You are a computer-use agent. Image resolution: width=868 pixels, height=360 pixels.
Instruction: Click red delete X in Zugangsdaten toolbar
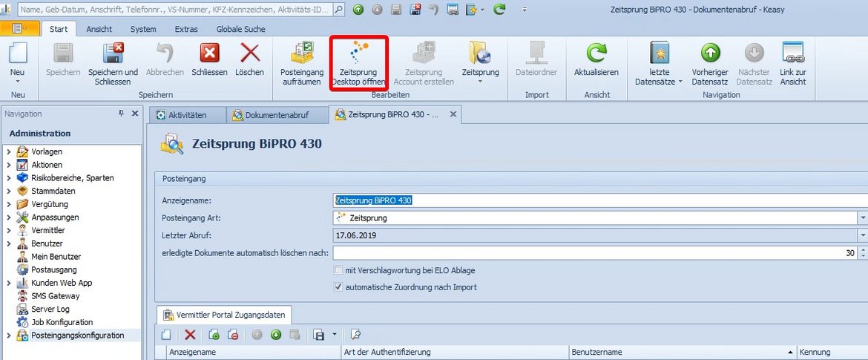190,334
